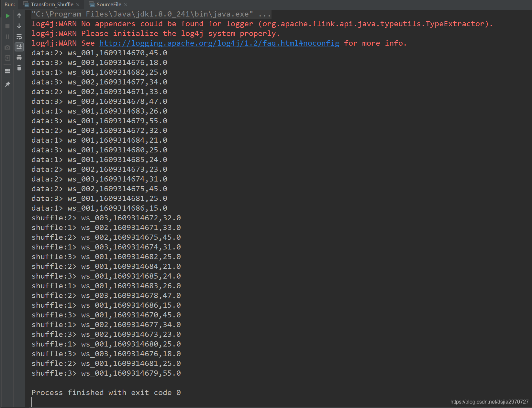Click the 'Please initialize the log4j system' line
This screenshot has width=532, height=408.
pos(155,34)
